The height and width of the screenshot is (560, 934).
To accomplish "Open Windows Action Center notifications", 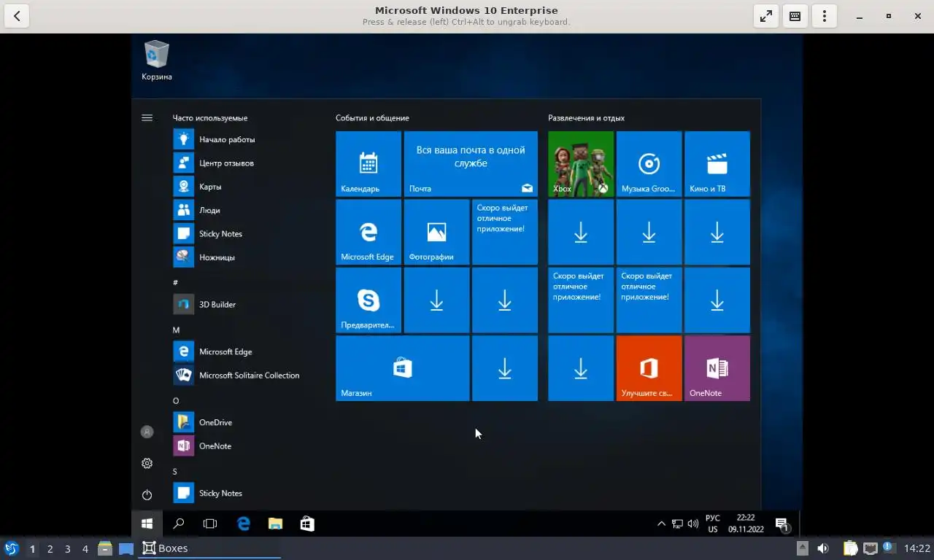I will point(782,524).
